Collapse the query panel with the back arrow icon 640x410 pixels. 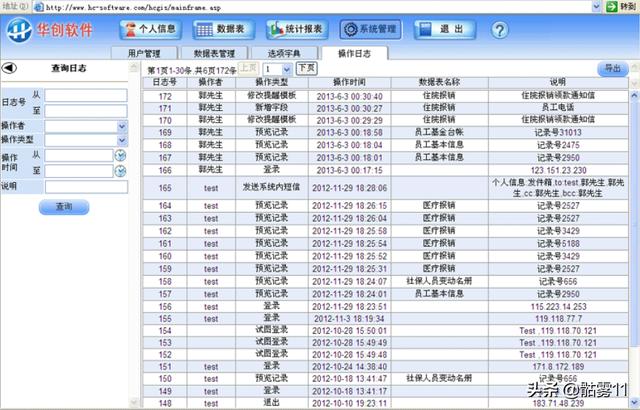click(9, 68)
